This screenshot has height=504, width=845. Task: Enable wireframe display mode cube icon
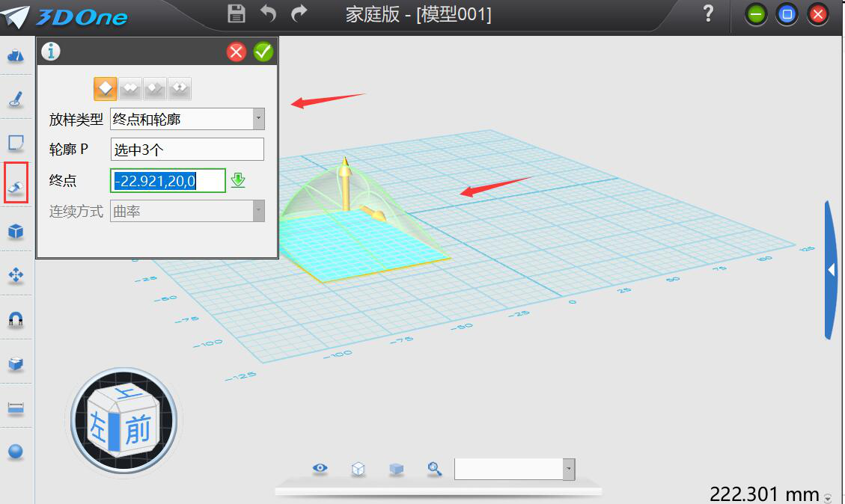[x=359, y=469]
